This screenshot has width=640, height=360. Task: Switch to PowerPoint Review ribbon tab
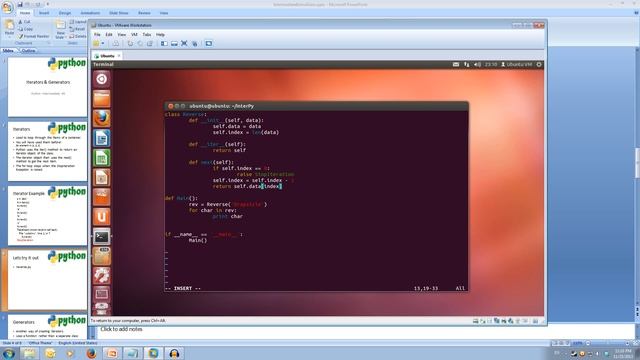144,13
